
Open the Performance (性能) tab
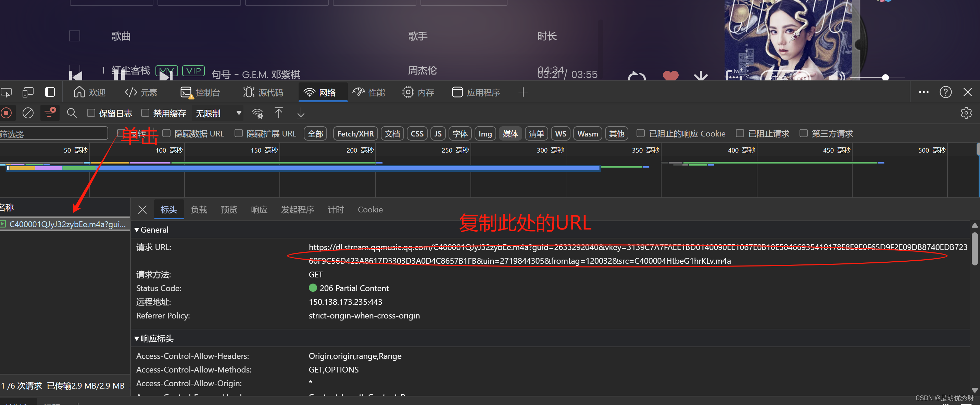(x=369, y=92)
